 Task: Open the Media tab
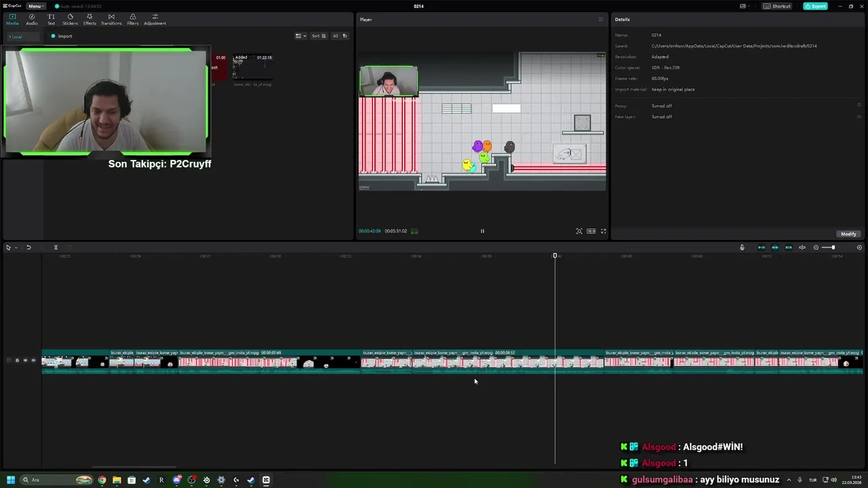12,19
